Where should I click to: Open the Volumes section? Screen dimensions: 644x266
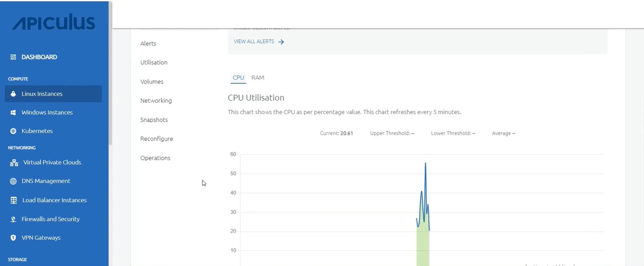[152, 82]
